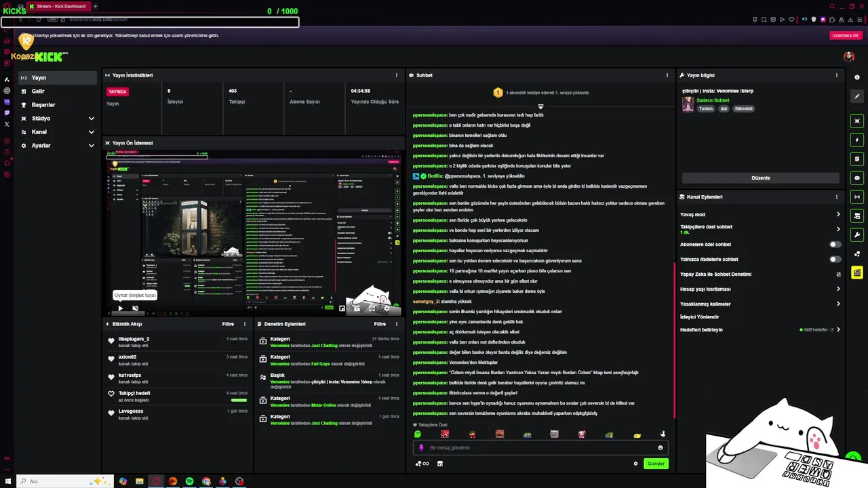Open Denetim Eylemleri Filtre dropdown
Image resolution: width=868 pixels, height=488 pixels.
pyautogui.click(x=380, y=324)
